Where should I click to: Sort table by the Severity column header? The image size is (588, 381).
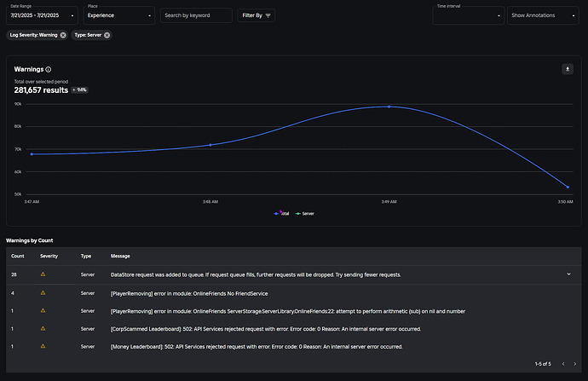(49, 256)
